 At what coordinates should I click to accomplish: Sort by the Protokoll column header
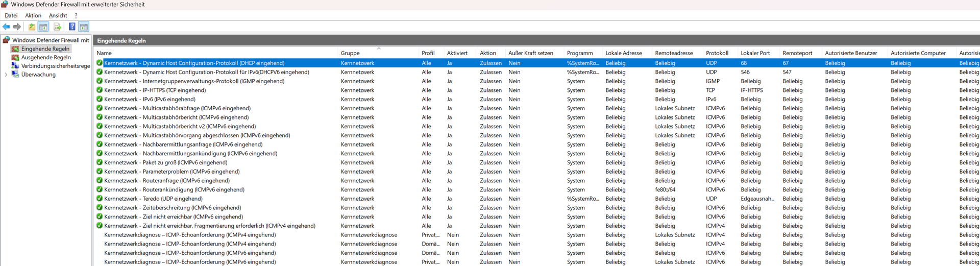[717, 53]
